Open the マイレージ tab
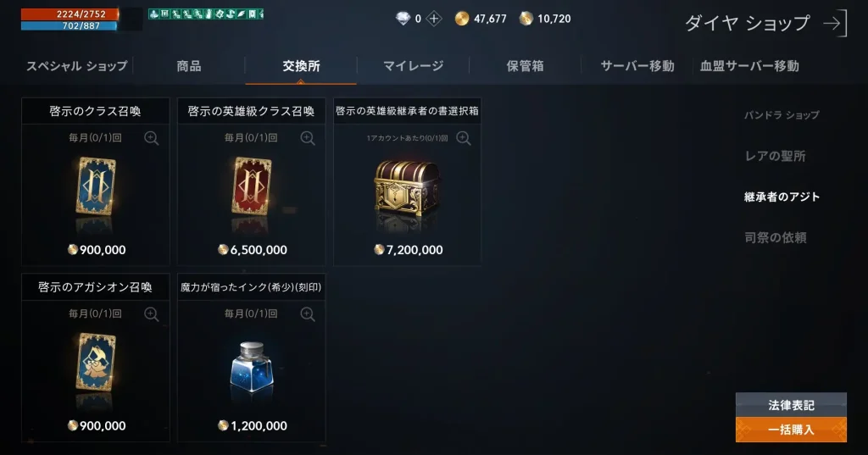The image size is (868, 455). pos(413,66)
